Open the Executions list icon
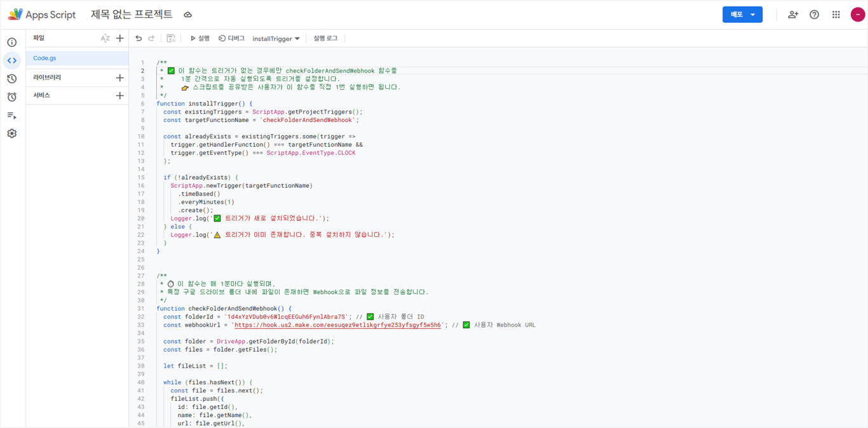868x428 pixels. pos(12,116)
